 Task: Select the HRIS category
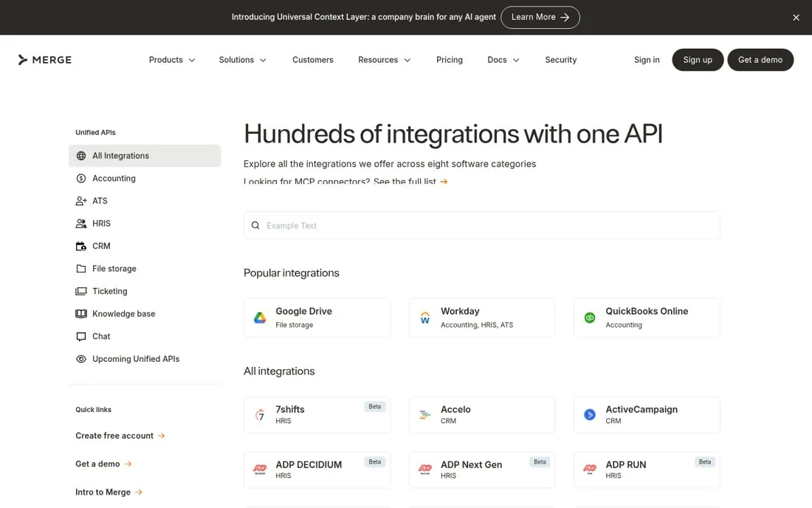pos(145,224)
